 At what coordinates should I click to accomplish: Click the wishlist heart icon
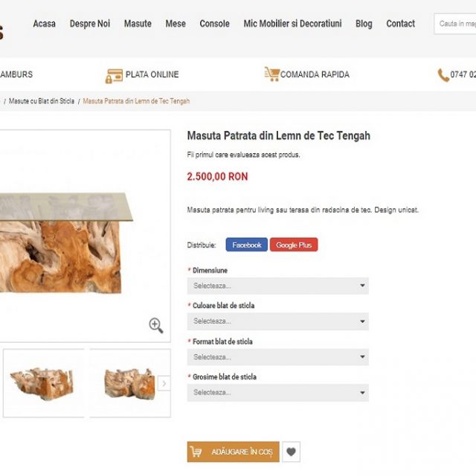[292, 451]
